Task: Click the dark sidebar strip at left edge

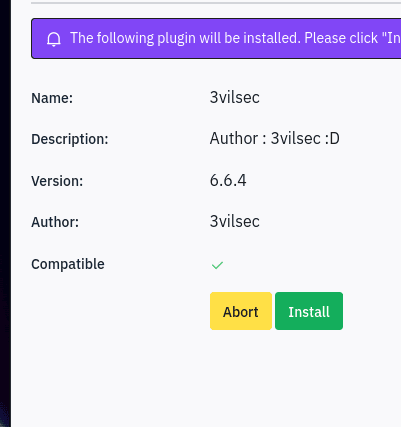Action: pos(5,213)
